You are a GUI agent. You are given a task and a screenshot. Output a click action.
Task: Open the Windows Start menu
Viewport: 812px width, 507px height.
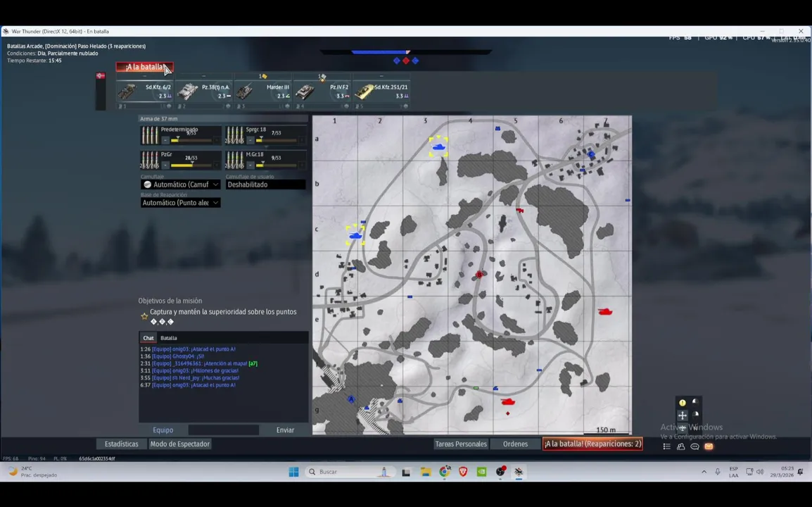[293, 472]
